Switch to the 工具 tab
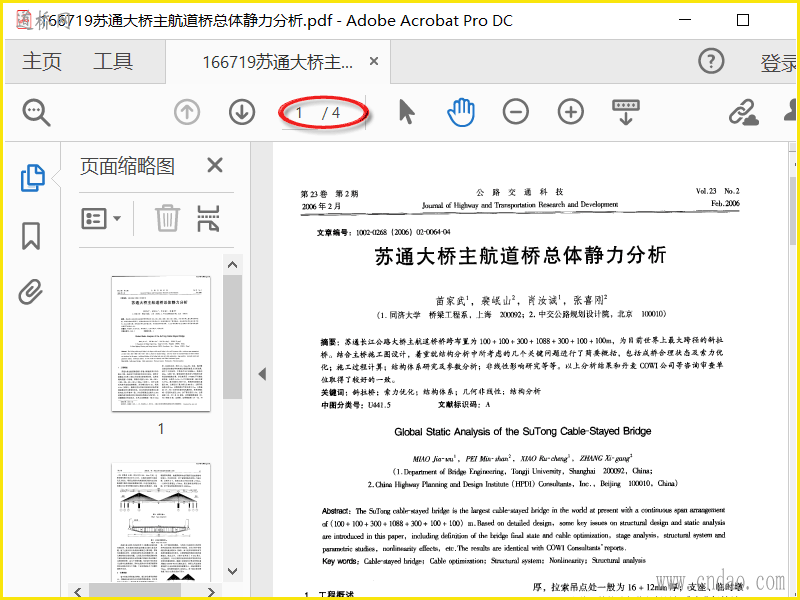The image size is (800, 600). 113,62
